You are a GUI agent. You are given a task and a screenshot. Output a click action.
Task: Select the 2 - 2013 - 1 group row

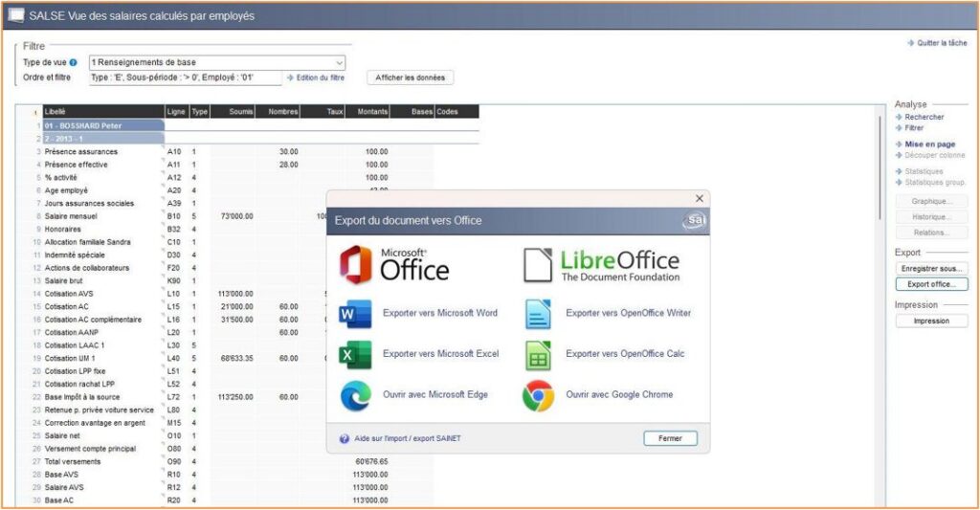point(103,139)
